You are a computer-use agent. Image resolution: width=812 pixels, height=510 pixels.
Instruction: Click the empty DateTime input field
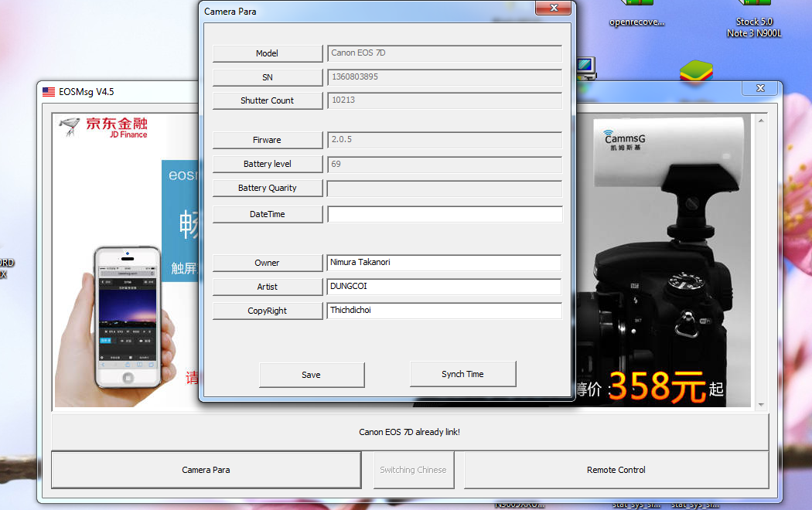[445, 213]
